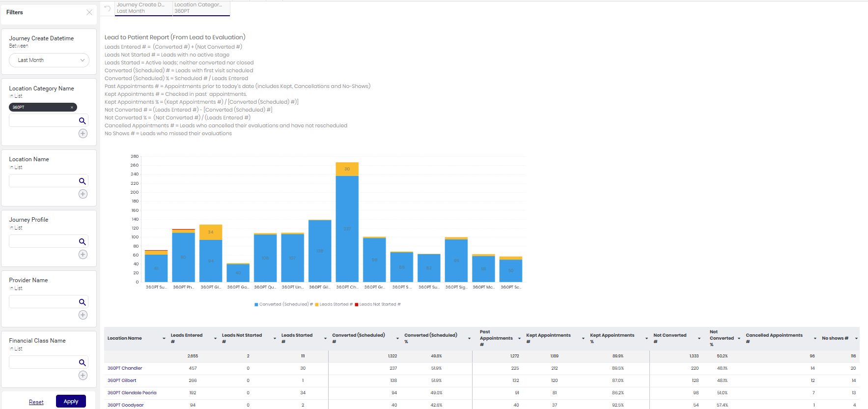
Task: Select the Journey Create Datetime filter chip
Action: 143,8
